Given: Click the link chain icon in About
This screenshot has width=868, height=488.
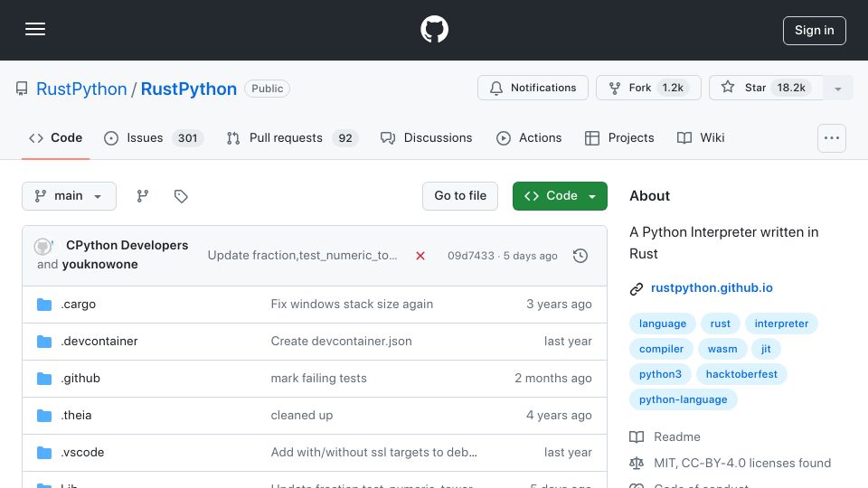Looking at the screenshot, I should coord(636,289).
